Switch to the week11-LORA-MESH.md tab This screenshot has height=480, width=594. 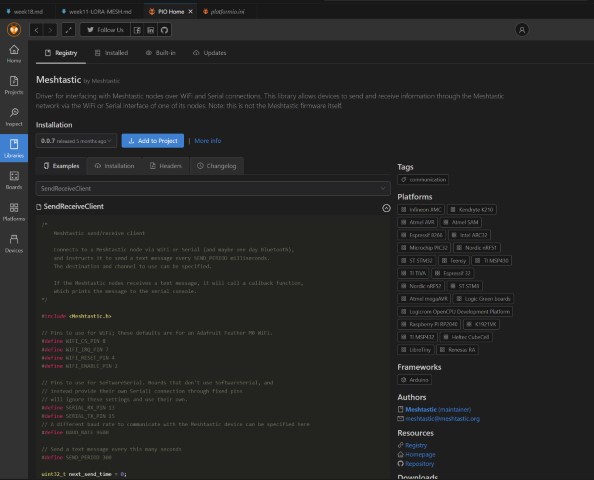click(x=97, y=11)
